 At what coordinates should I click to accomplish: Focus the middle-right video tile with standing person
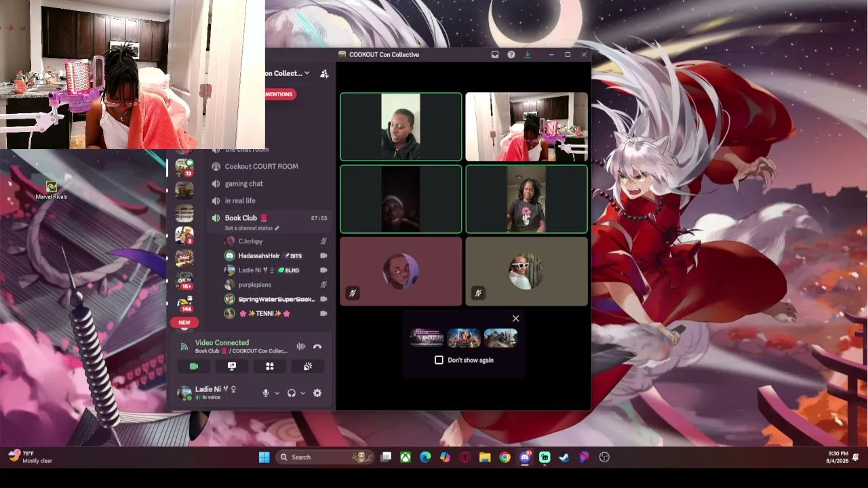527,199
